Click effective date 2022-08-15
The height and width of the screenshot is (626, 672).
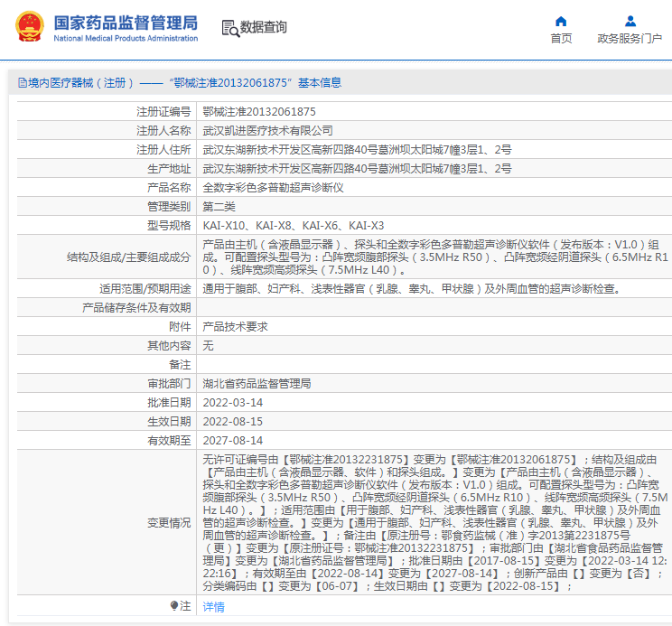[233, 422]
